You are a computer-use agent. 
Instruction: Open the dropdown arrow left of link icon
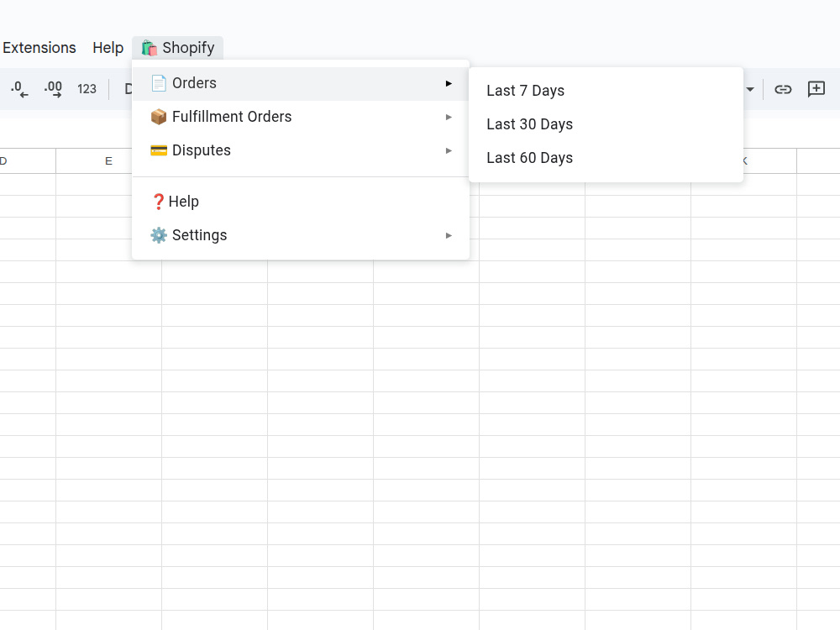[750, 90]
